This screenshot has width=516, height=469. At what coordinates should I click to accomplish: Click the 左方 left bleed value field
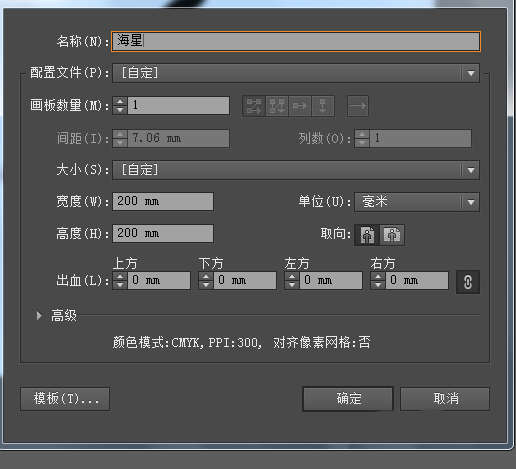point(331,280)
